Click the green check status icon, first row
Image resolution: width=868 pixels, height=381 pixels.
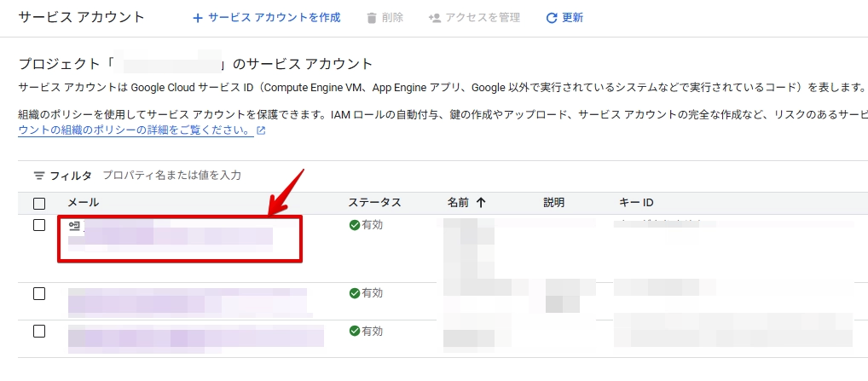tap(355, 225)
